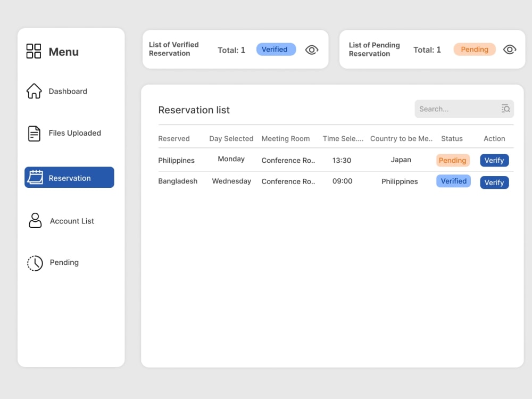This screenshot has width=532, height=399.
Task: Select the Bangladesh reserved cell
Action: click(178, 181)
